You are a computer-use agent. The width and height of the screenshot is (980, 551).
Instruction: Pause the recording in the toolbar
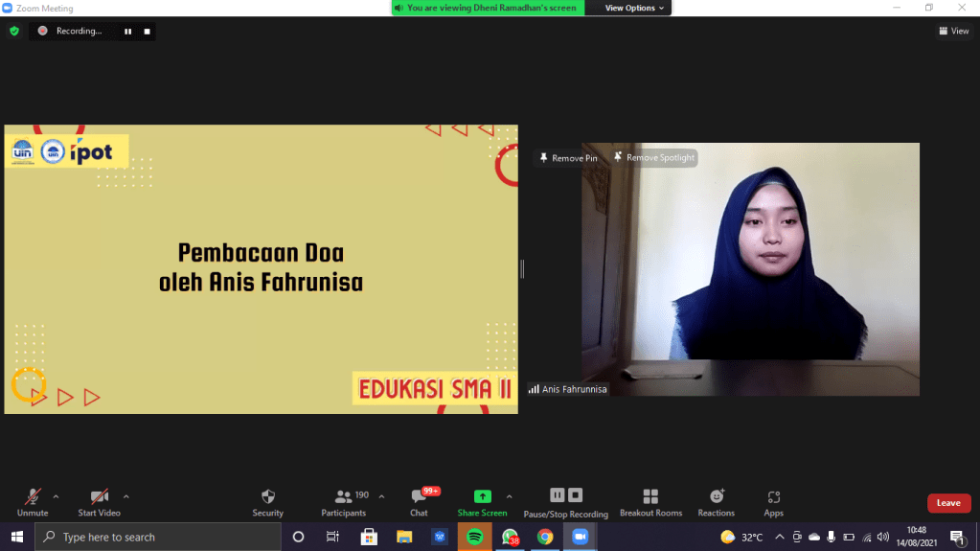557,494
